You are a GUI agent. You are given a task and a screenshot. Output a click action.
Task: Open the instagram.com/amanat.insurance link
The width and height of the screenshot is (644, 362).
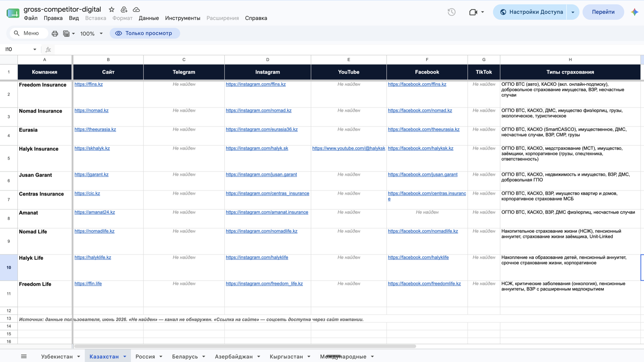click(267, 212)
